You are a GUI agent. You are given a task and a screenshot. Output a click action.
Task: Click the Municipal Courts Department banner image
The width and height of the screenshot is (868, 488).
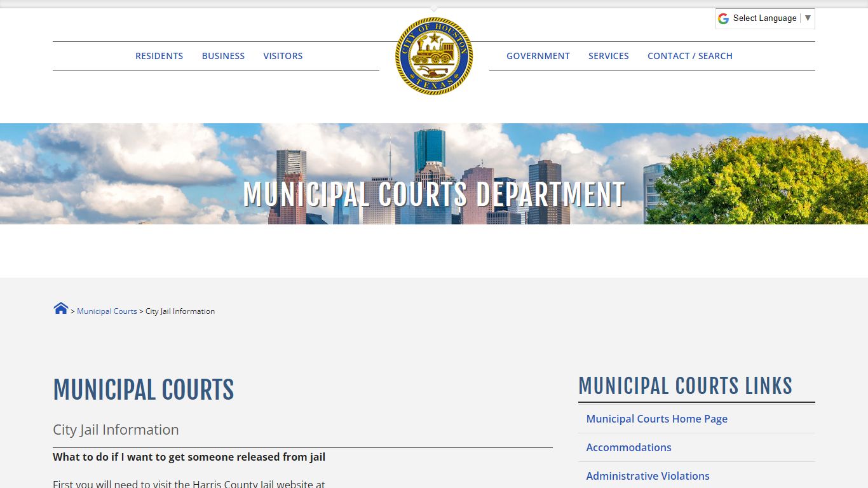pyautogui.click(x=434, y=173)
